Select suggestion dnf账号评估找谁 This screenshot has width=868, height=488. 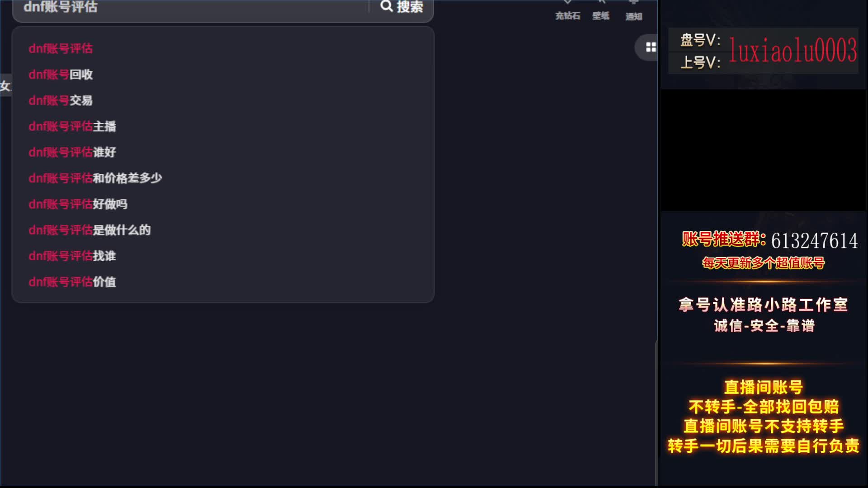(x=72, y=256)
